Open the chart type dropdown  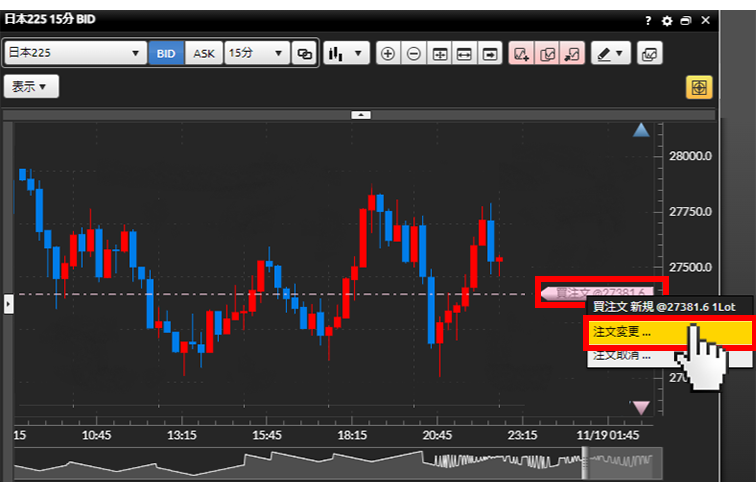346,53
